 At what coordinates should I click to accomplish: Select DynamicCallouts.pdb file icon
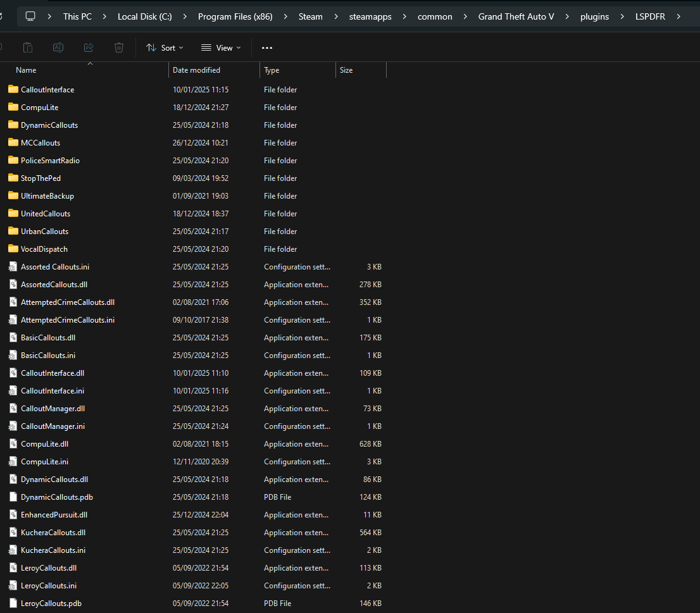pos(13,497)
